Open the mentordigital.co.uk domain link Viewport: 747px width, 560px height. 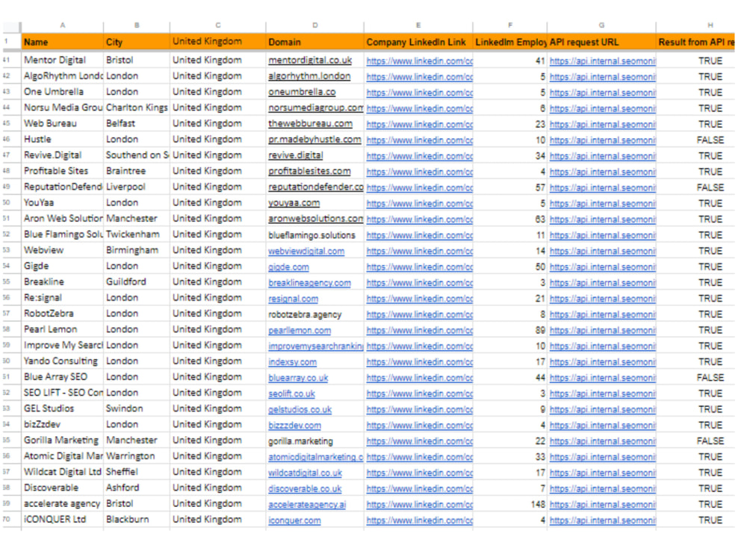310,60
